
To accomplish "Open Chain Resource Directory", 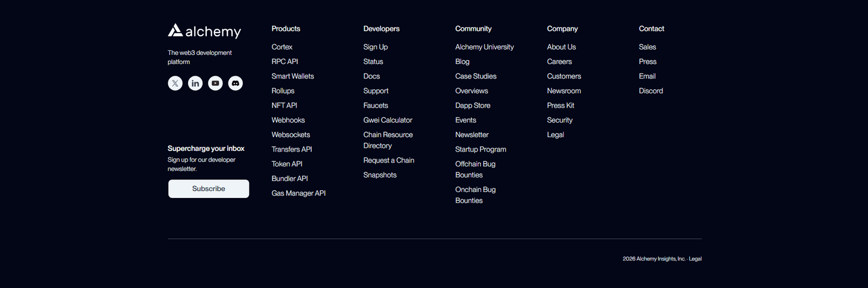I will coord(388,140).
